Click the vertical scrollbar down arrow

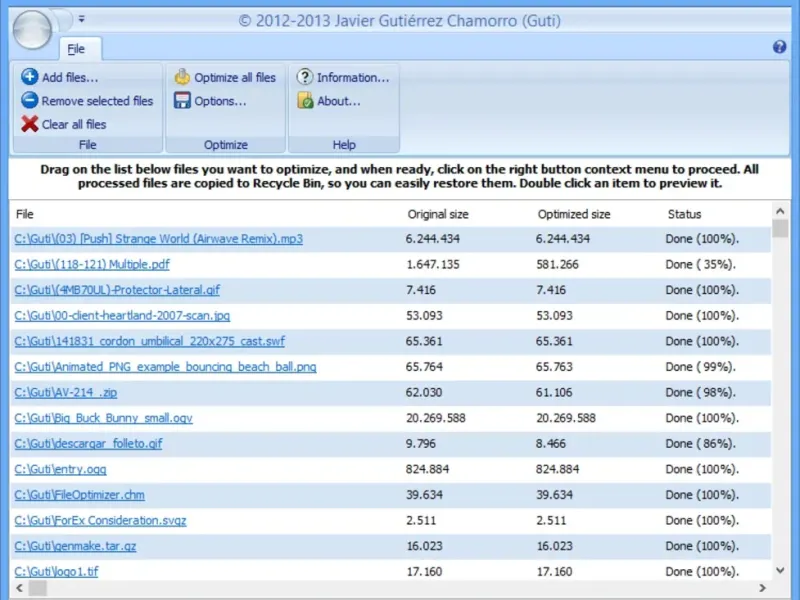coord(781,570)
